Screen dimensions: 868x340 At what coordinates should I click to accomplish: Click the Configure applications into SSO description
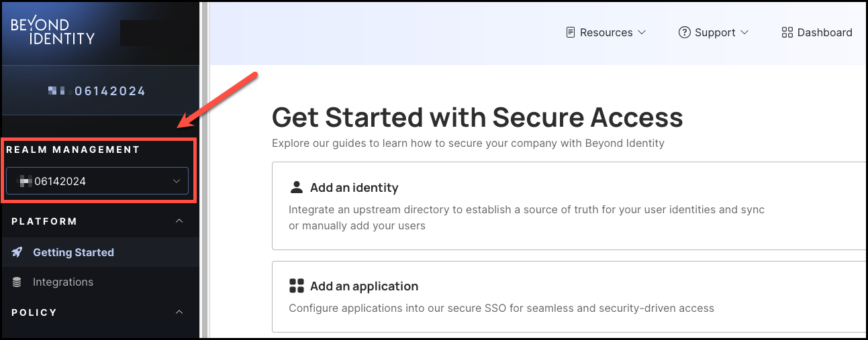click(x=501, y=308)
